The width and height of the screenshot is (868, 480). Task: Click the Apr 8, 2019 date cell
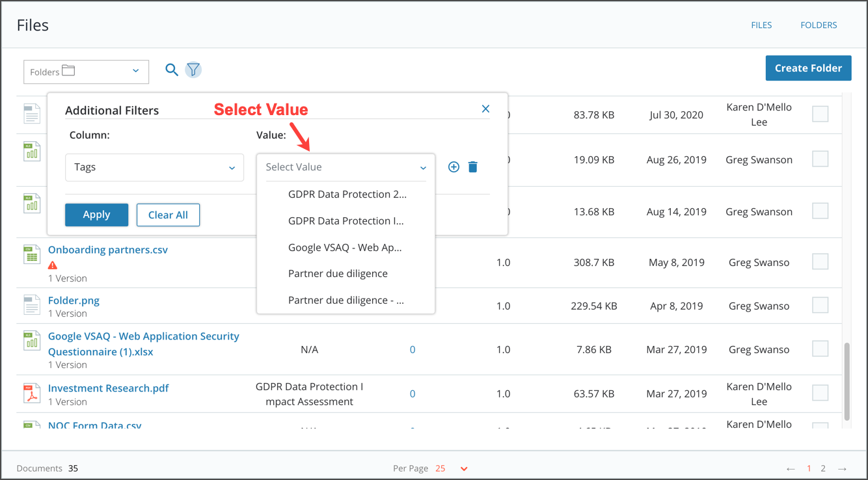tap(677, 306)
